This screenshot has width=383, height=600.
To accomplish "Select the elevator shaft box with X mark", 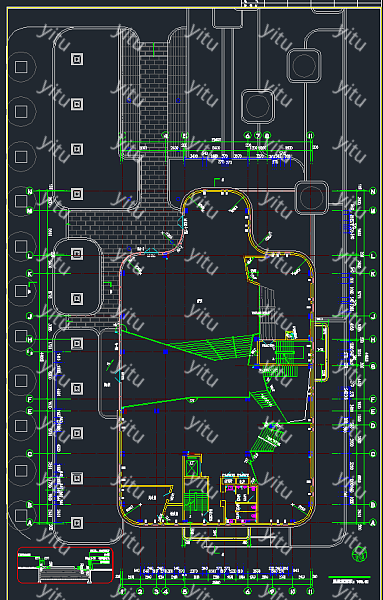I will 191,466.
